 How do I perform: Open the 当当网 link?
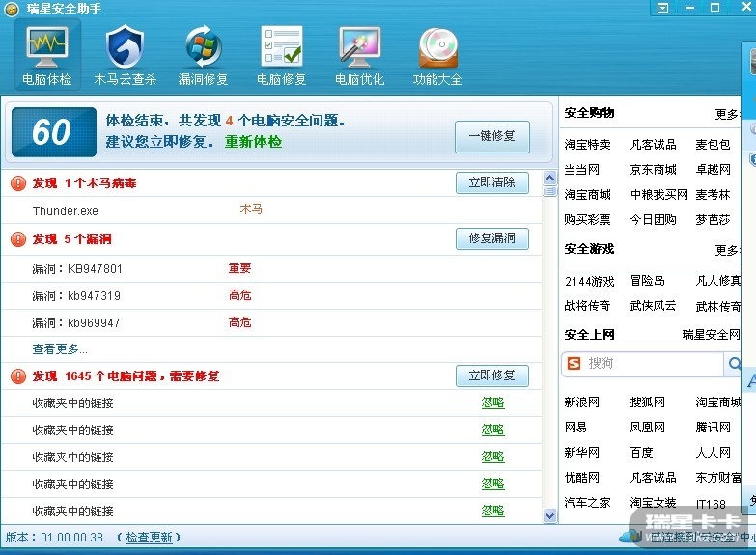click(581, 170)
